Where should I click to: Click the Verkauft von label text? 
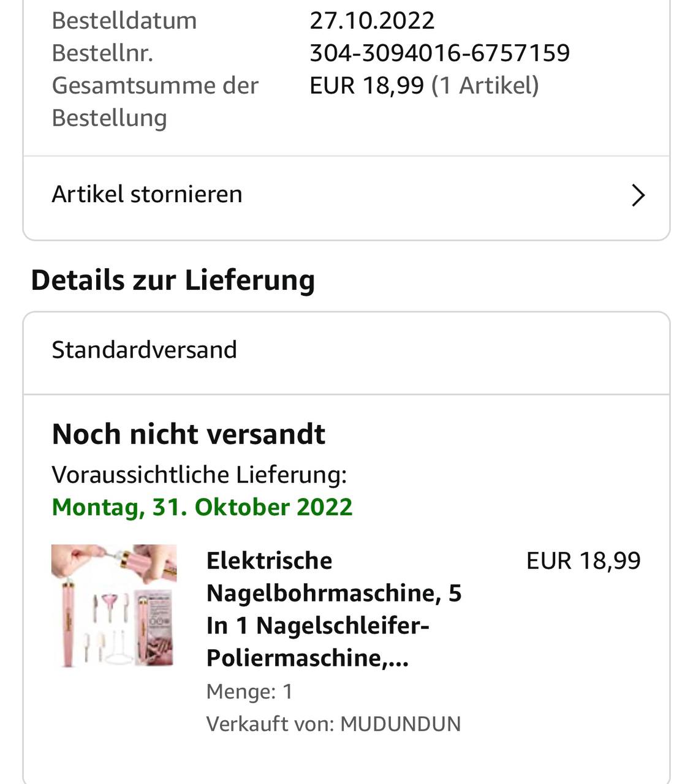[270, 724]
